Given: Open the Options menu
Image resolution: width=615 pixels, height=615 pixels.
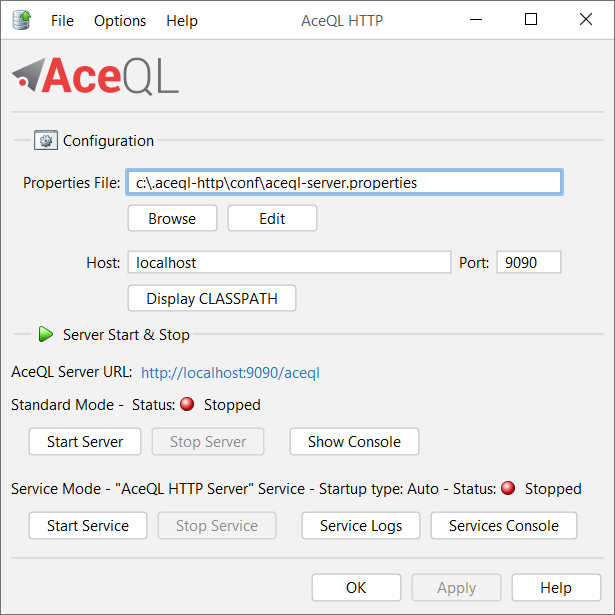Looking at the screenshot, I should coord(120,21).
